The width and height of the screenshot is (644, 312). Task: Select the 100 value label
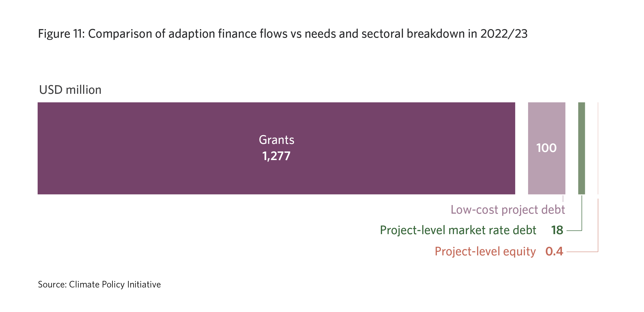point(546,148)
